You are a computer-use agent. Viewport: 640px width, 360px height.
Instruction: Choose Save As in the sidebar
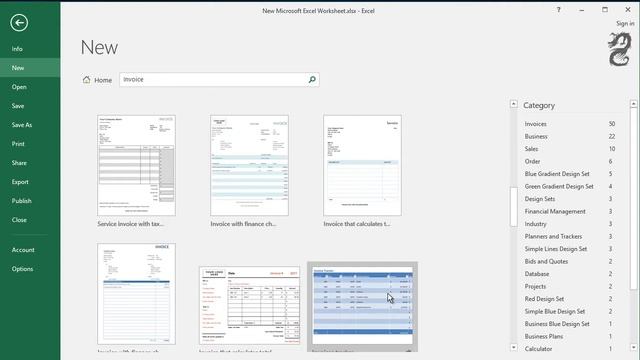[x=30, y=125]
